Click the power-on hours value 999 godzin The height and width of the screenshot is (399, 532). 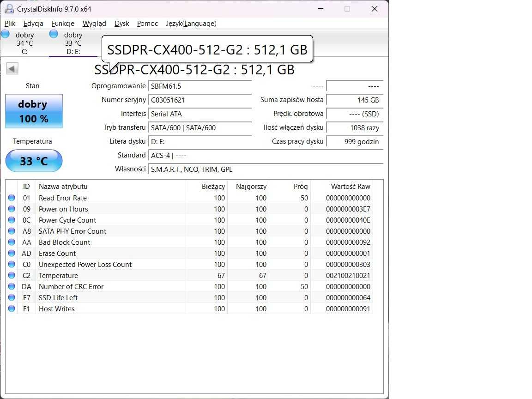click(x=355, y=141)
